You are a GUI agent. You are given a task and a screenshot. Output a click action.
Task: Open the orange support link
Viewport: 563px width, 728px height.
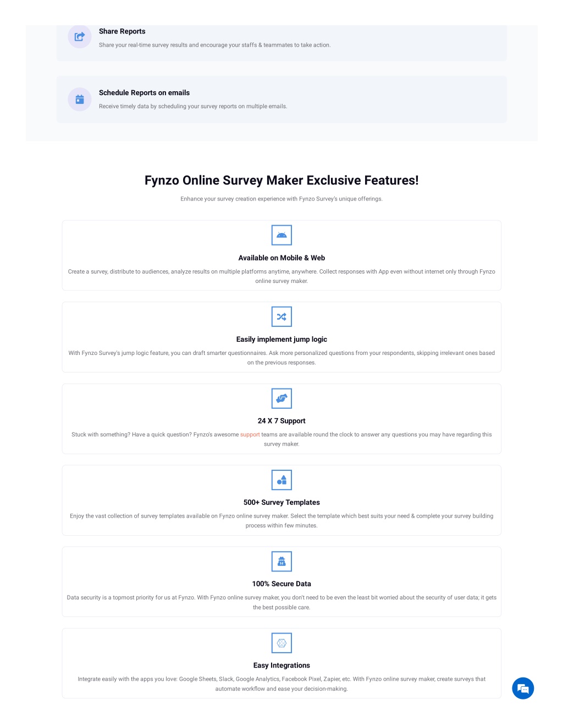pos(250,435)
